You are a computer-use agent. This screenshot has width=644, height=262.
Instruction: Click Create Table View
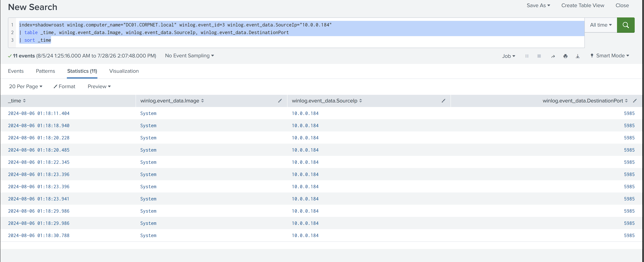[583, 5]
